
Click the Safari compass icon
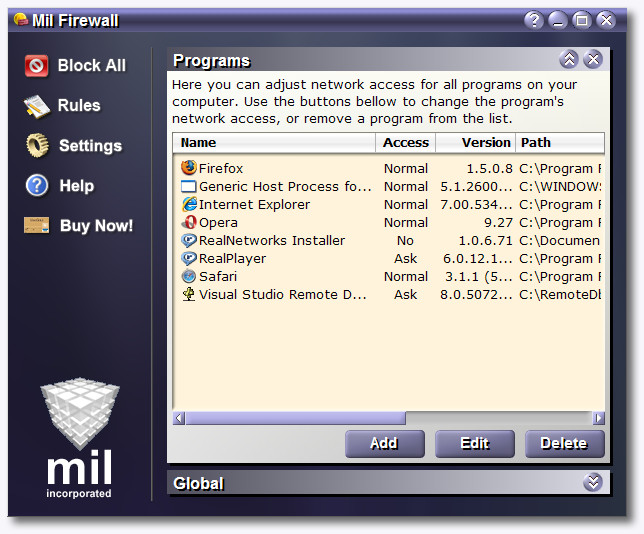click(189, 276)
